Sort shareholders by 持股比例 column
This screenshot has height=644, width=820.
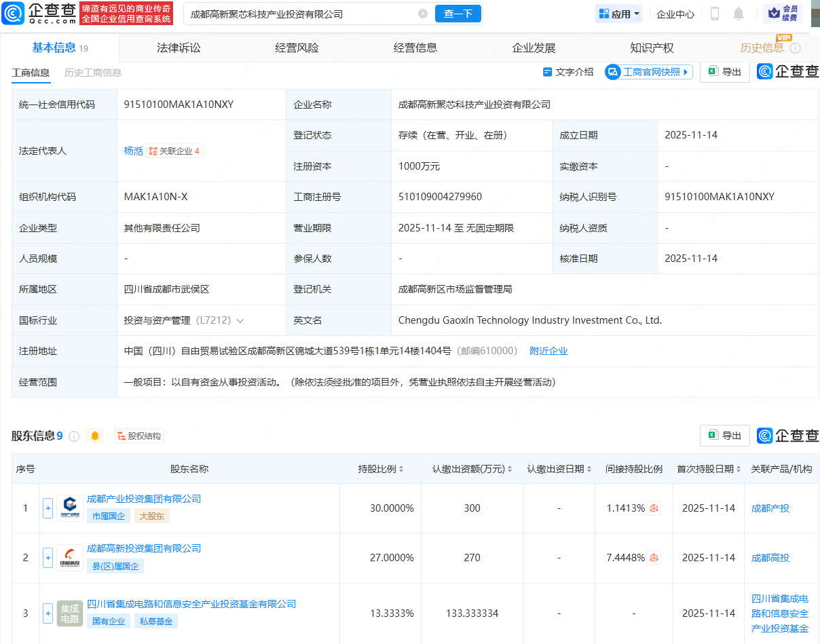(x=401, y=470)
